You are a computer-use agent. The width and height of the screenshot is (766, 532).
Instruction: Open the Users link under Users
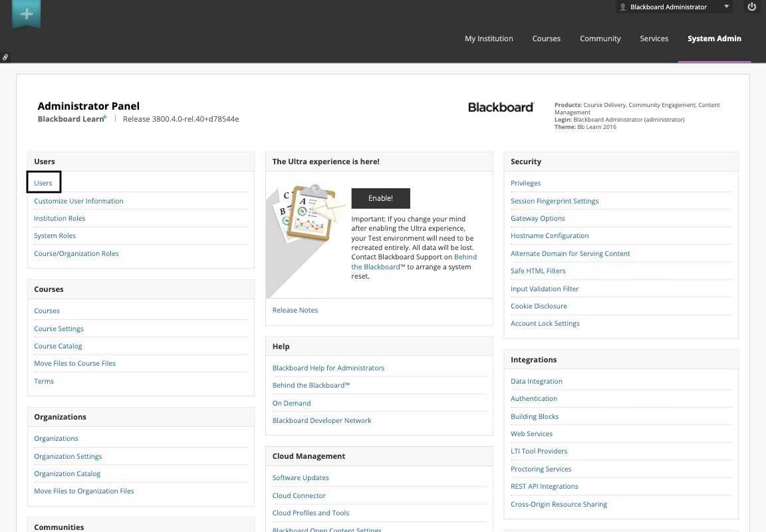tap(43, 183)
